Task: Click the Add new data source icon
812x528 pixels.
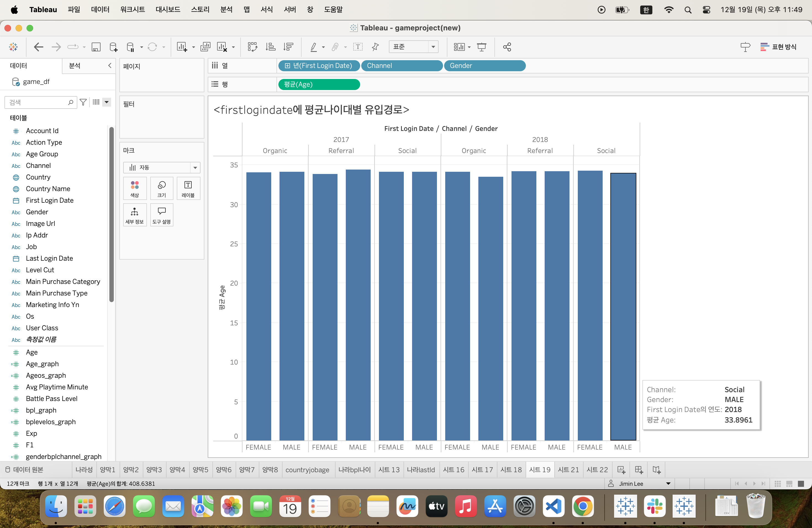Action: 113,47
